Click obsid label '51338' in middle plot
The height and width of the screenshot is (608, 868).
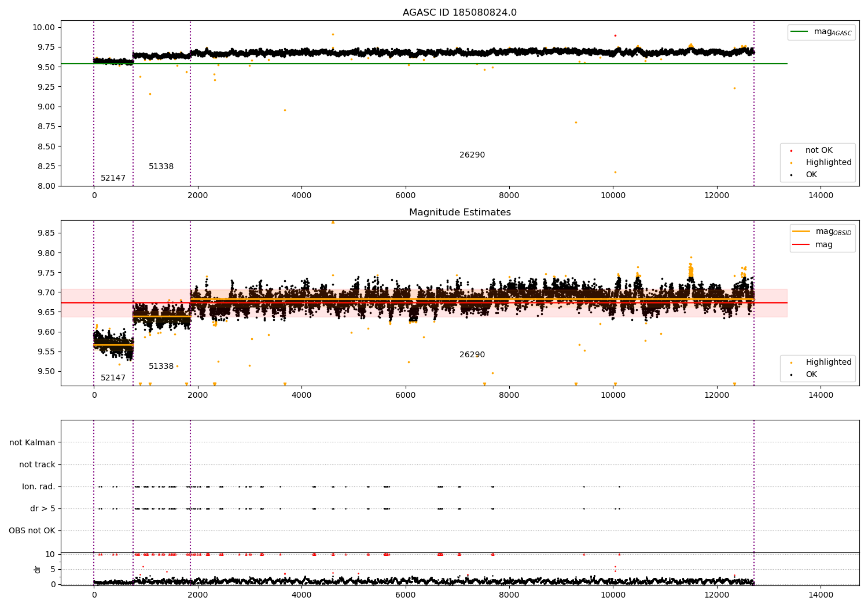(x=161, y=367)
